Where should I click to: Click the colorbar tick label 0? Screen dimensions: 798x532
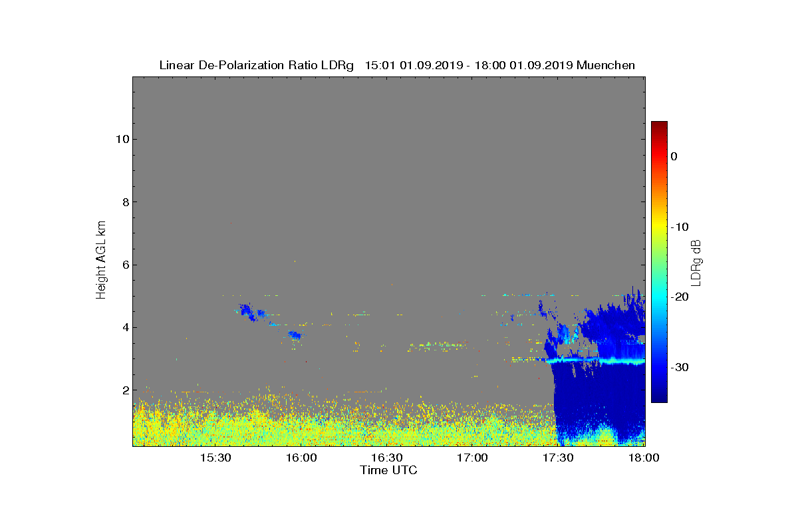coord(674,156)
